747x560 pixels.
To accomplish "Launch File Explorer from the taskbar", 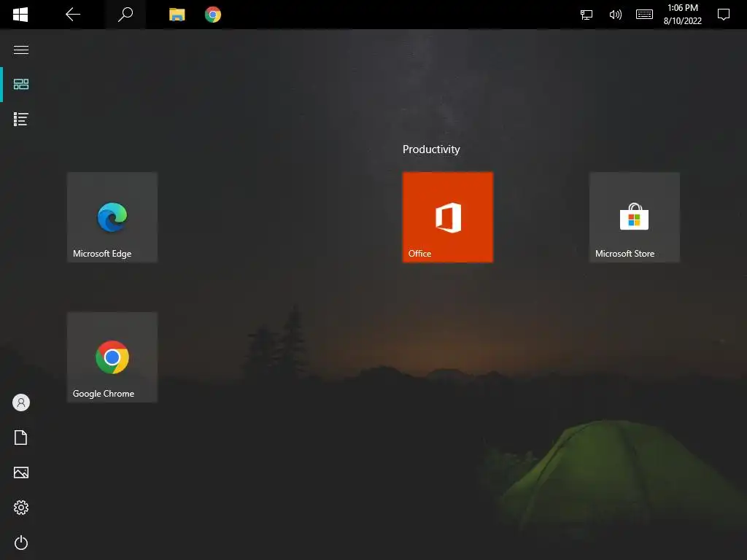I will (x=177, y=15).
